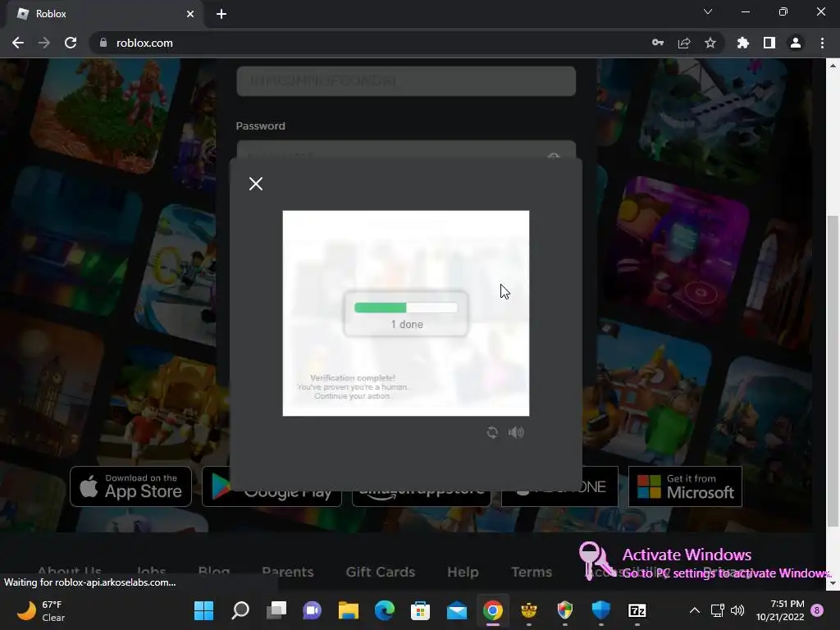The image size is (840, 630).
Task: Bookmark this page with the star icon
Action: [x=710, y=43]
